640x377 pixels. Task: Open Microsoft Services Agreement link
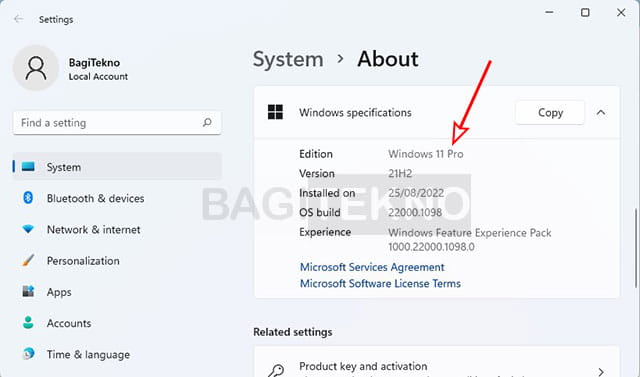click(x=372, y=267)
